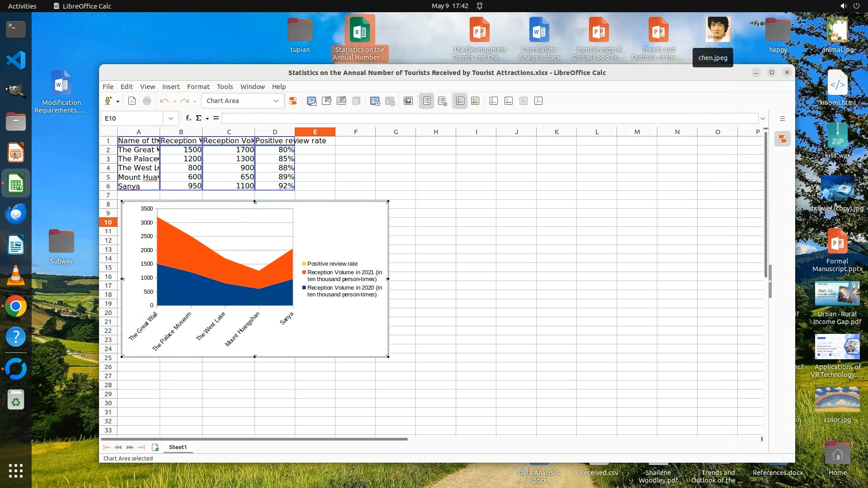Open the Insert menu

[x=170, y=86]
